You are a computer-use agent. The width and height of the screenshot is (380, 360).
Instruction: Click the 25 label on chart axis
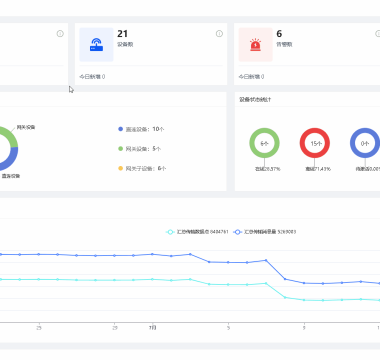click(x=39, y=328)
